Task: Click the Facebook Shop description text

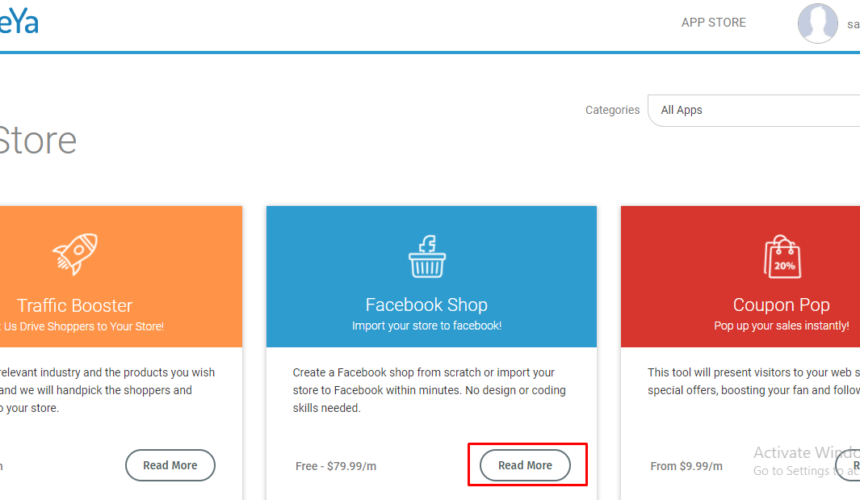Action: pyautogui.click(x=429, y=390)
